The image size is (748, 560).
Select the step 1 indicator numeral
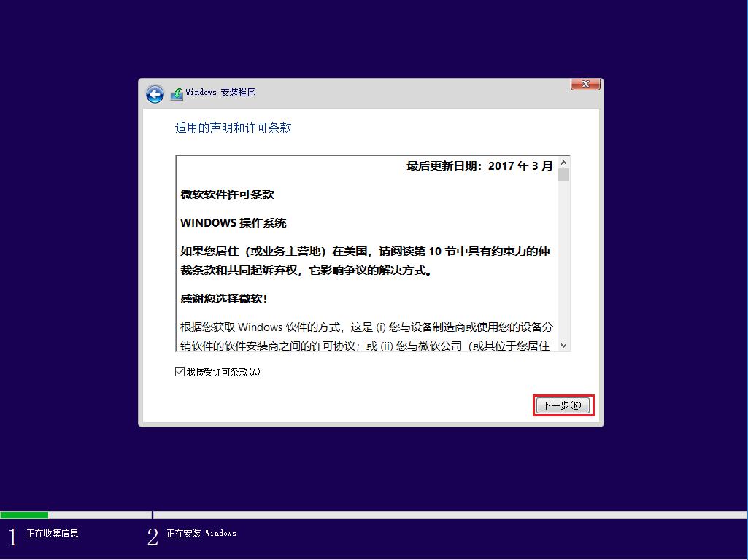[12, 536]
